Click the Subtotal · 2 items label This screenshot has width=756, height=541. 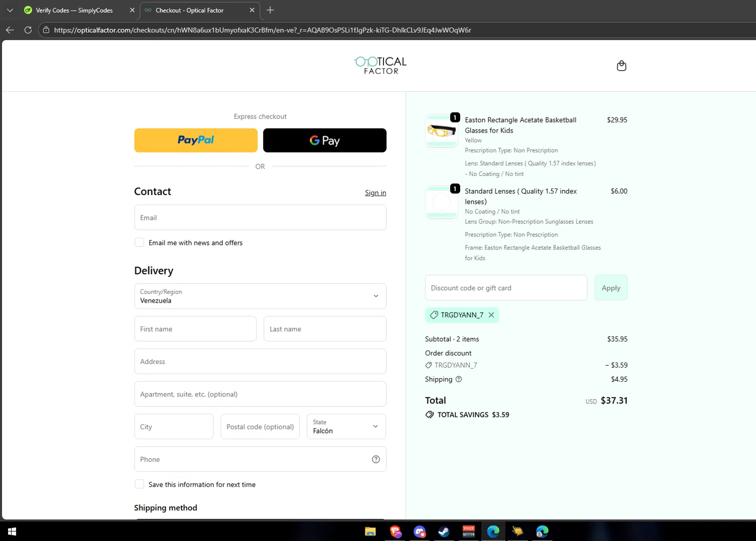(452, 339)
